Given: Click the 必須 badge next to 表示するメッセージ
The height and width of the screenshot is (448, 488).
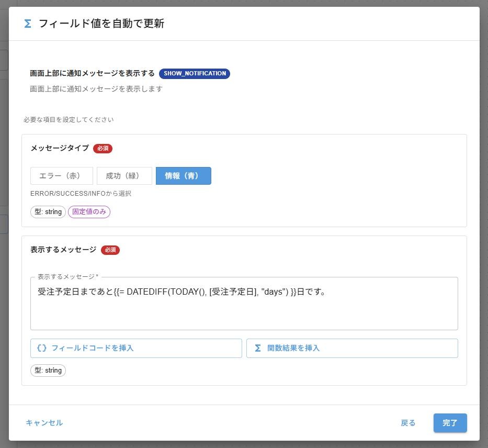Looking at the screenshot, I should point(110,250).
